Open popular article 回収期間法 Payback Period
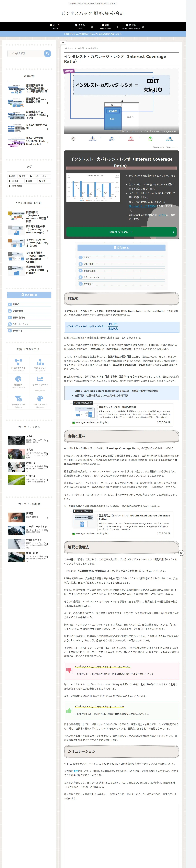The height and width of the screenshot is (868, 196). point(29,217)
